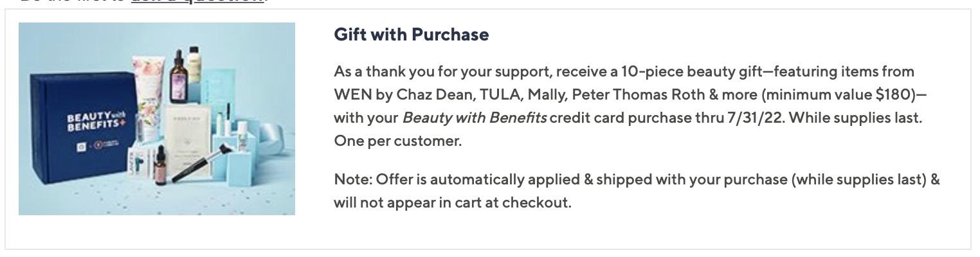Click the Gift with Purchase heading
980x257 pixels.
pyautogui.click(x=412, y=35)
